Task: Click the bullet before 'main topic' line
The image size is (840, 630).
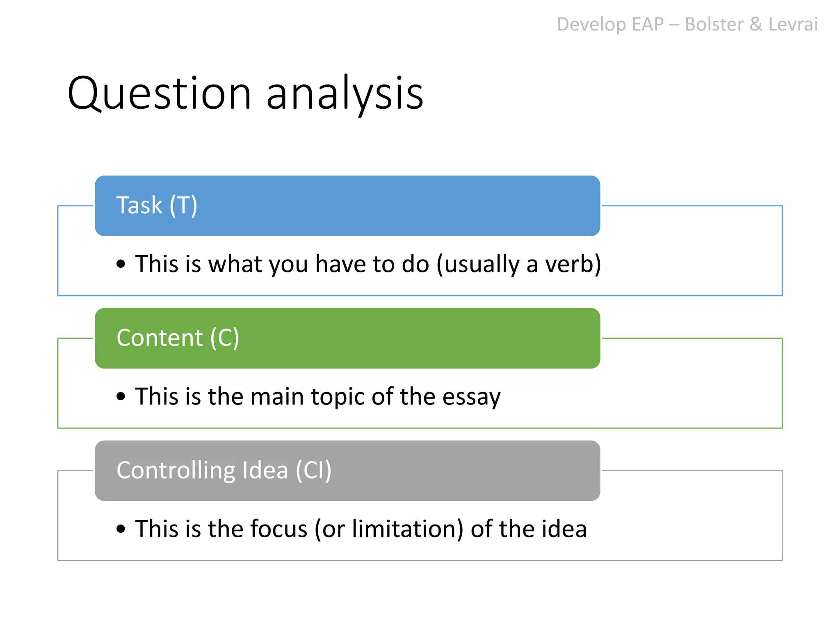Action: [121, 396]
